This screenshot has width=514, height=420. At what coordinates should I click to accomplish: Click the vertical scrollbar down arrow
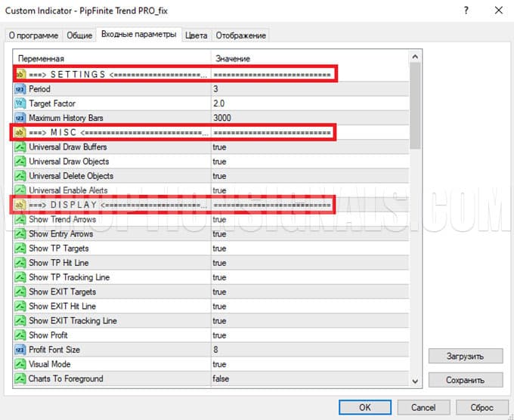pos(415,381)
